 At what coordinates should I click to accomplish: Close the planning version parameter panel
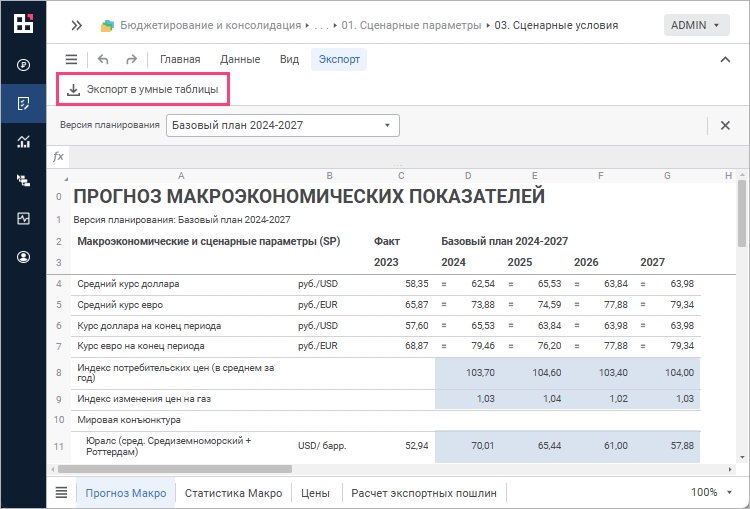point(725,125)
